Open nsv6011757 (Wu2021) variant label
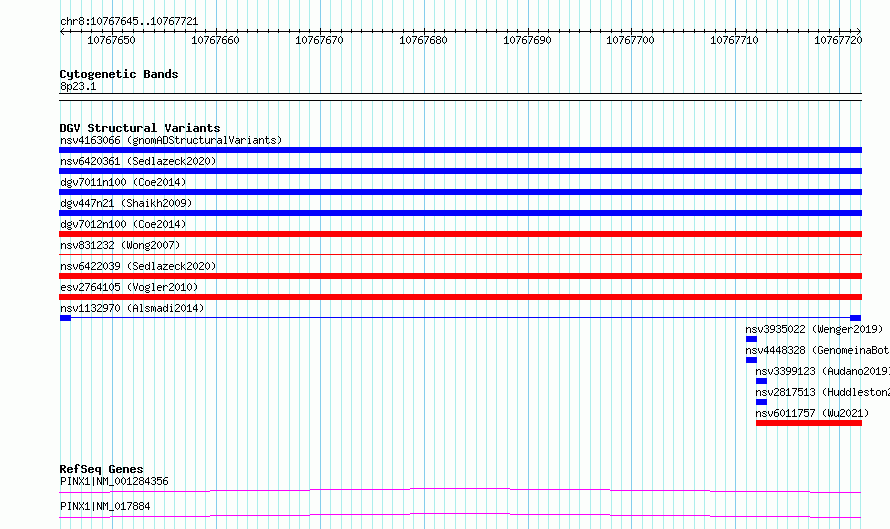Screen dimensions: 890x529 click(x=812, y=413)
